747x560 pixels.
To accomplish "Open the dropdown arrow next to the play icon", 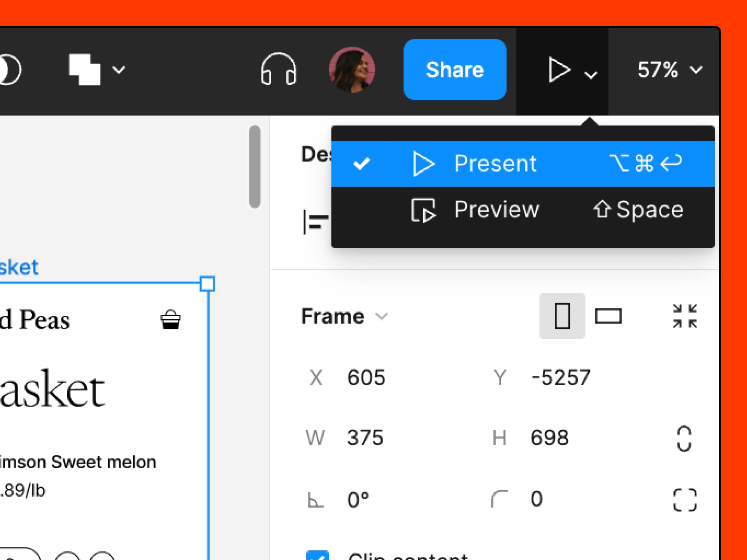I will 591,74.
